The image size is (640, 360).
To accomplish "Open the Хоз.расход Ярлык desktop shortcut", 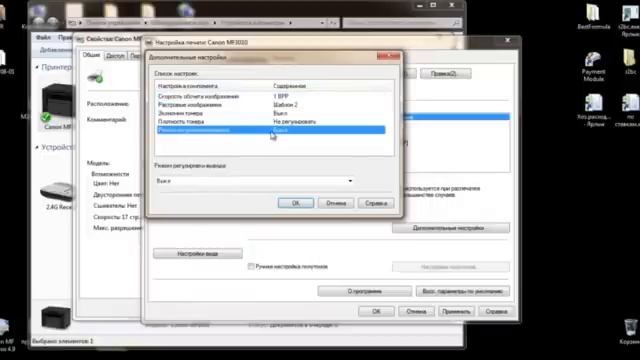I will coord(593,110).
